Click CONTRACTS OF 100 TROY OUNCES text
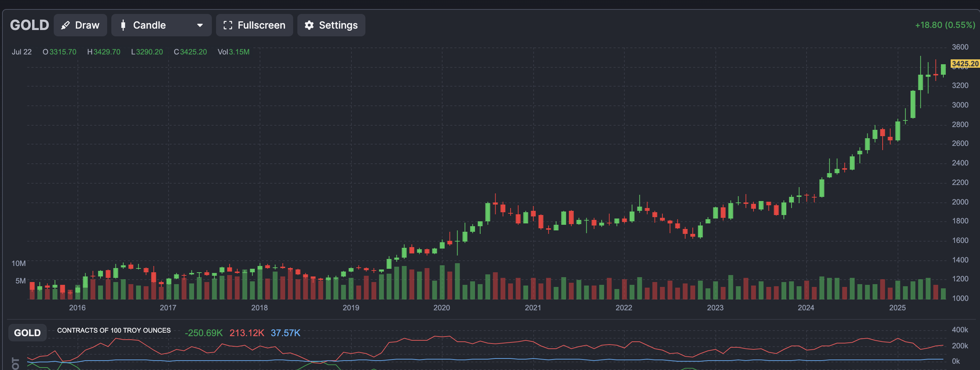Image resolution: width=980 pixels, height=370 pixels. click(114, 331)
